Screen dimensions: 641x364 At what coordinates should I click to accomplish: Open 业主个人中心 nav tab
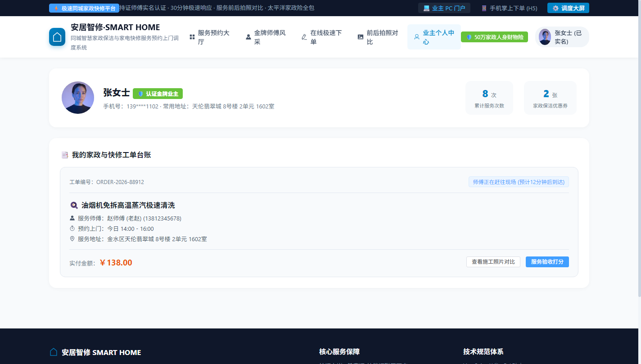click(x=434, y=37)
